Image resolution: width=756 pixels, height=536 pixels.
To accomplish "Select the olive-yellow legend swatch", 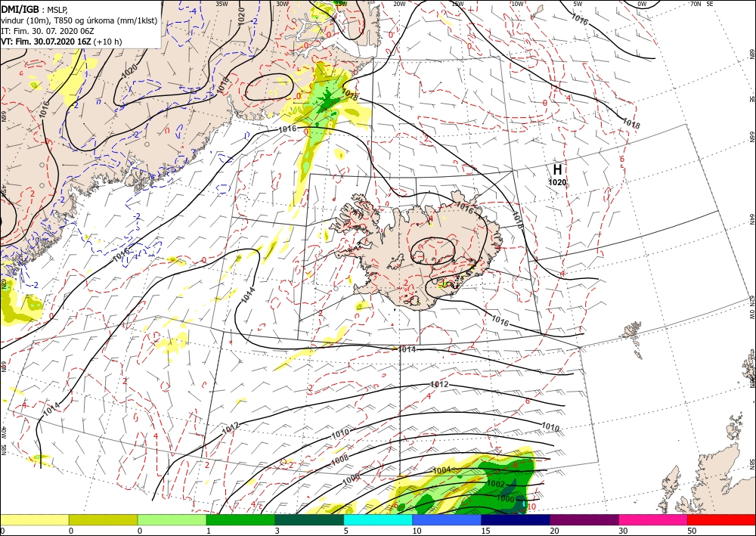I will 103,519.
